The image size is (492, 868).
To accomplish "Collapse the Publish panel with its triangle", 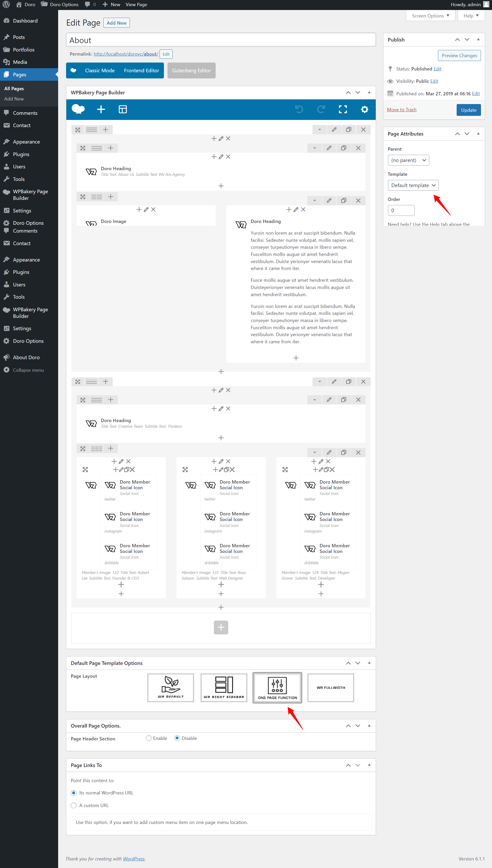I will click(x=478, y=39).
